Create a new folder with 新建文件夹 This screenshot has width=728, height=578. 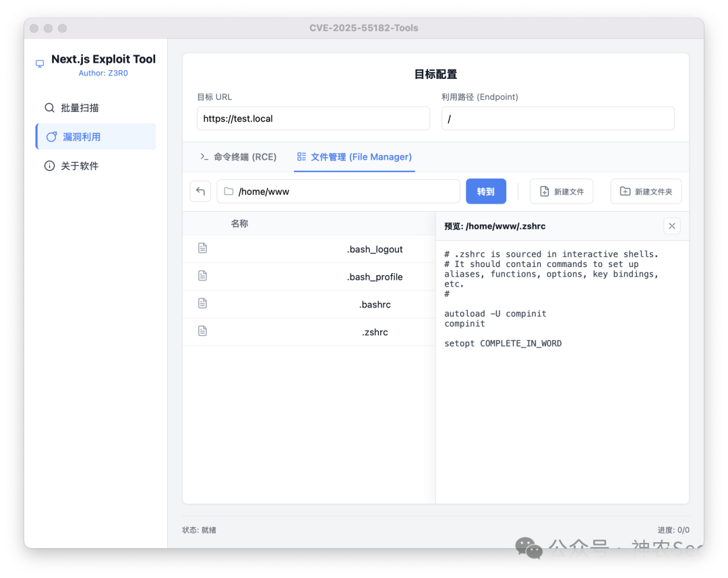click(x=646, y=192)
